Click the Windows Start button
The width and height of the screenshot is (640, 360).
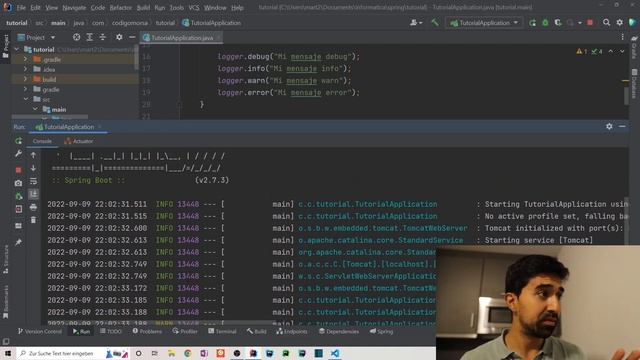tap(8, 353)
